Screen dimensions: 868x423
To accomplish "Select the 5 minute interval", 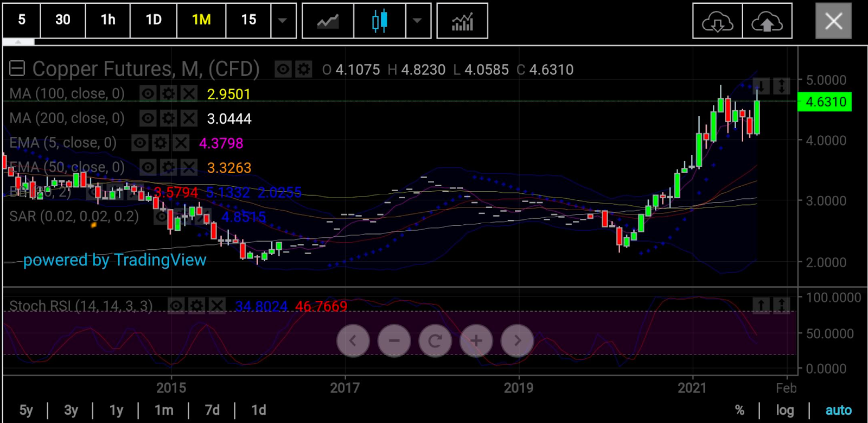I will tap(22, 20).
